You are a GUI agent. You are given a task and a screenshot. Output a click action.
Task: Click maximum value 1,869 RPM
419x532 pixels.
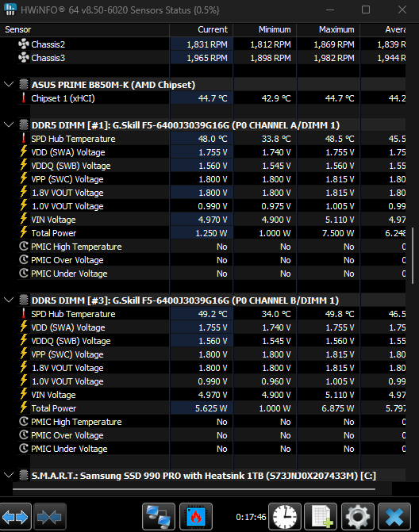[334, 44]
